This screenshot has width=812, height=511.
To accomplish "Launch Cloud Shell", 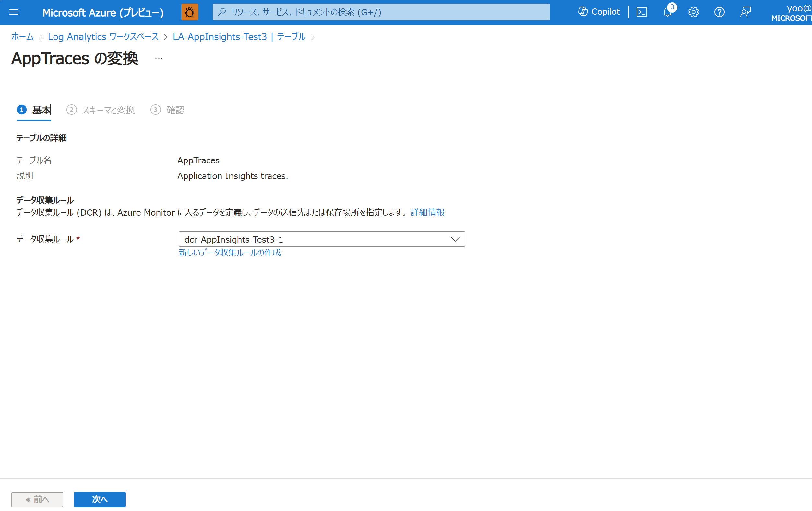I will (642, 12).
